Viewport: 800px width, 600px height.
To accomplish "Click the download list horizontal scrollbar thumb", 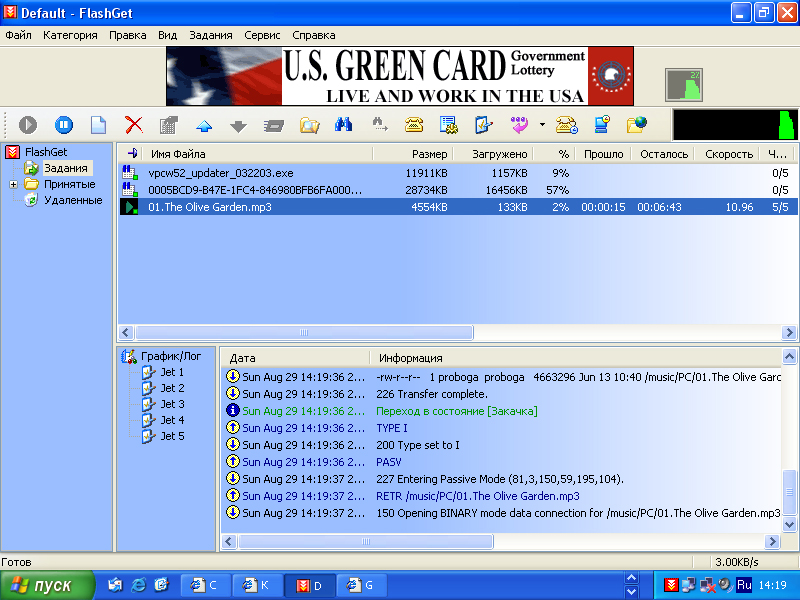I will [x=304, y=333].
